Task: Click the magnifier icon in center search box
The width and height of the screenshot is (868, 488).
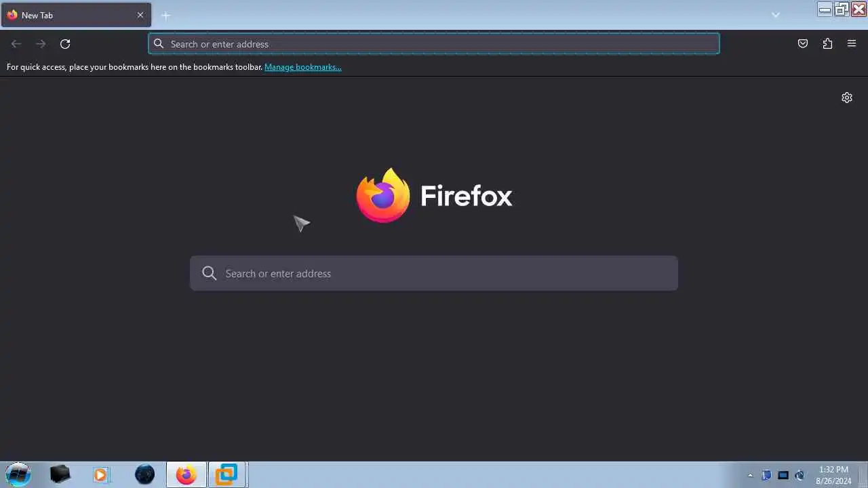Action: pos(210,273)
